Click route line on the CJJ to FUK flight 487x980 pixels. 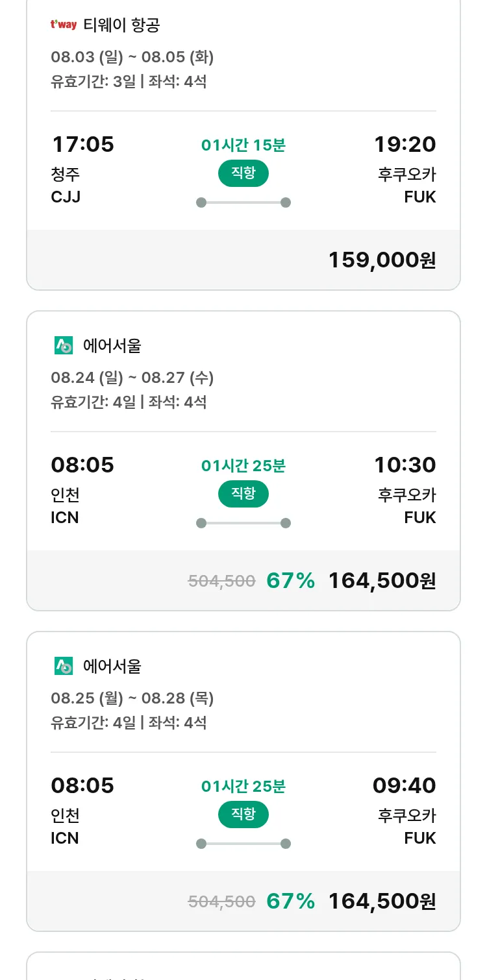point(243,202)
